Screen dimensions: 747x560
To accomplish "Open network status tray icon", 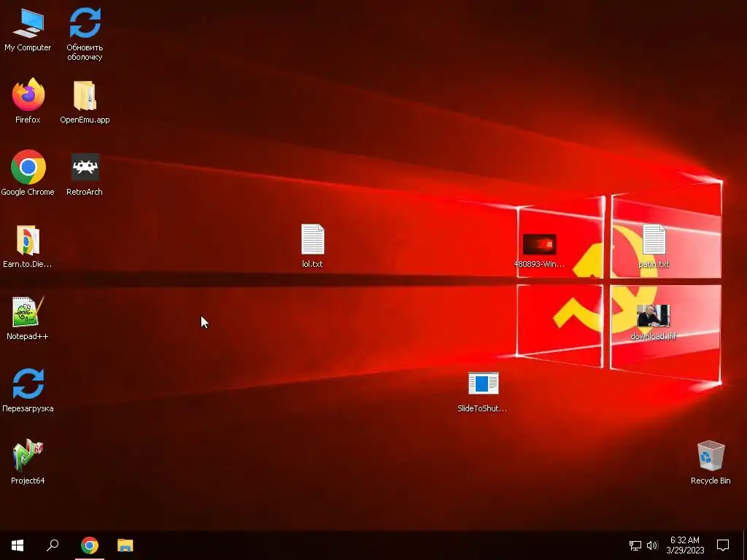I will [635, 545].
